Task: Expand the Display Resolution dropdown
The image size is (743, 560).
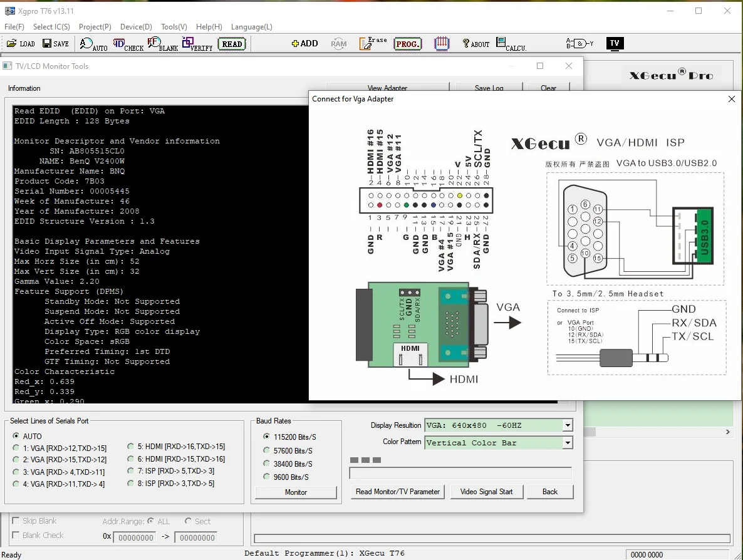Action: 568,425
